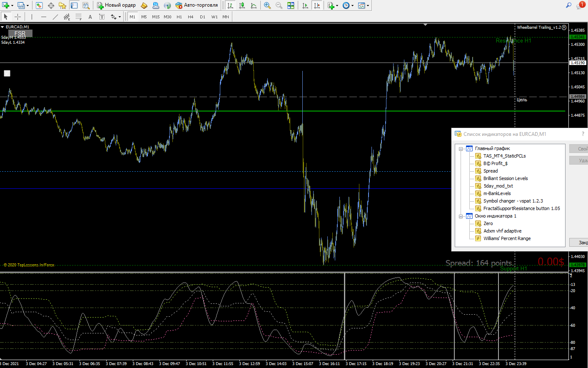This screenshot has width=588, height=368.
Task: Switch to the M15 timeframe
Action: click(156, 17)
